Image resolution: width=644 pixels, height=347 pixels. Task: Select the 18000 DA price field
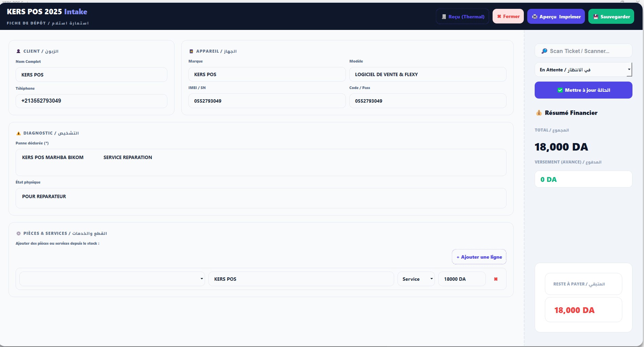click(462, 279)
